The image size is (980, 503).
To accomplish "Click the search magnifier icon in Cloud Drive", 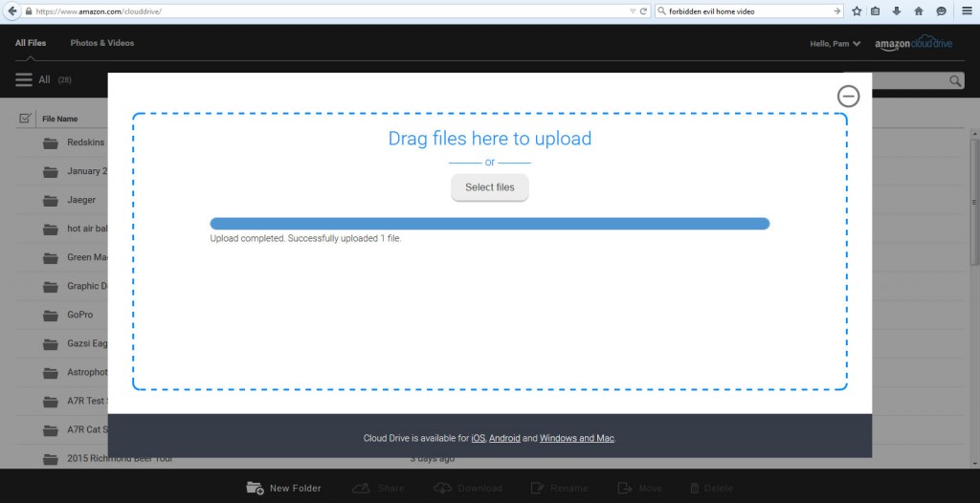I will (955, 81).
